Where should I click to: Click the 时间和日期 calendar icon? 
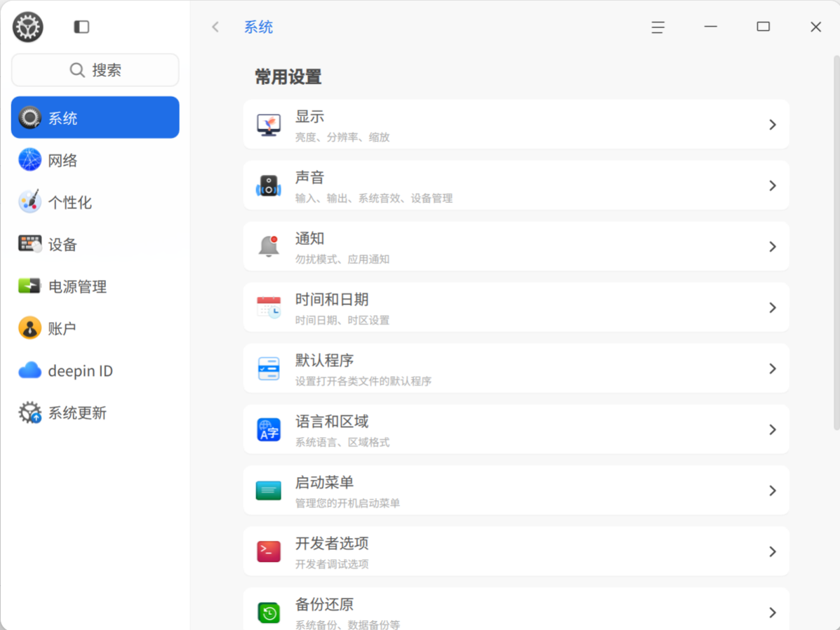tap(268, 307)
